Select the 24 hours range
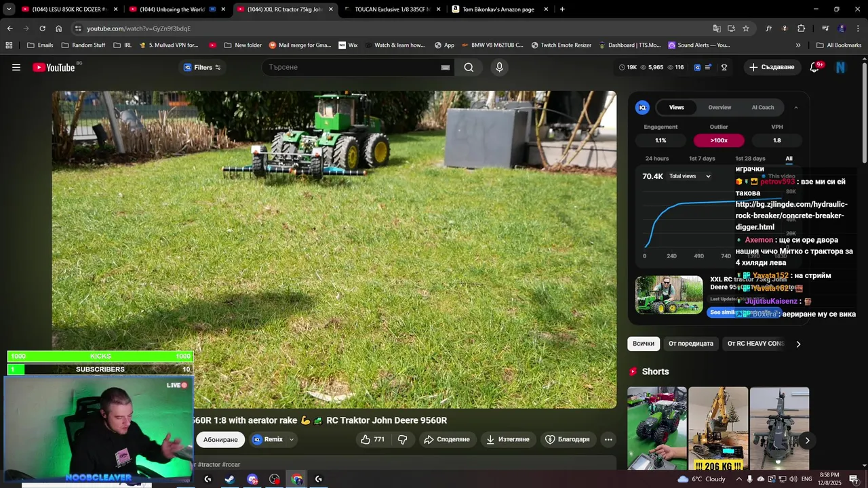Viewport: 868px width, 488px height. [657, 159]
